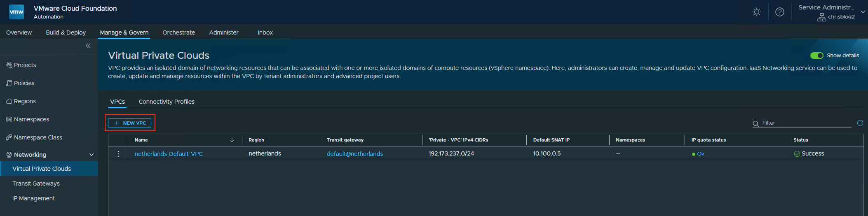Viewport: 868px width, 216px height.
Task: Click the IP quota status column header
Action: [708, 140]
